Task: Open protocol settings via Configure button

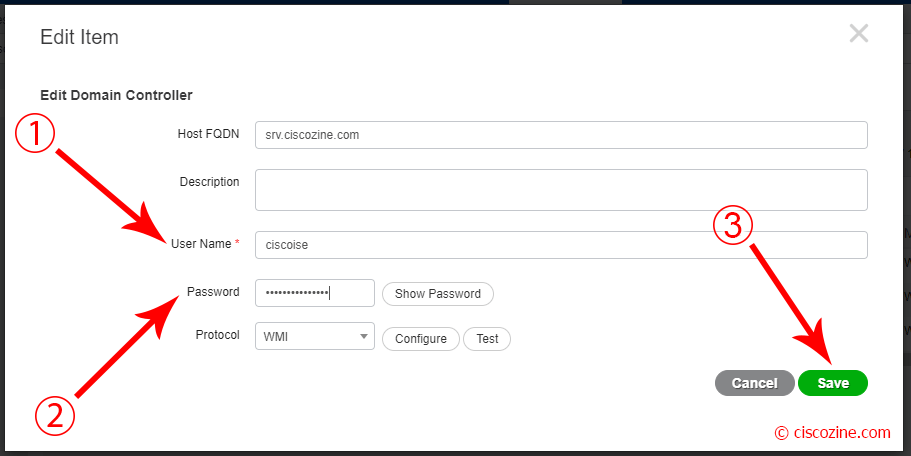Action: [421, 339]
